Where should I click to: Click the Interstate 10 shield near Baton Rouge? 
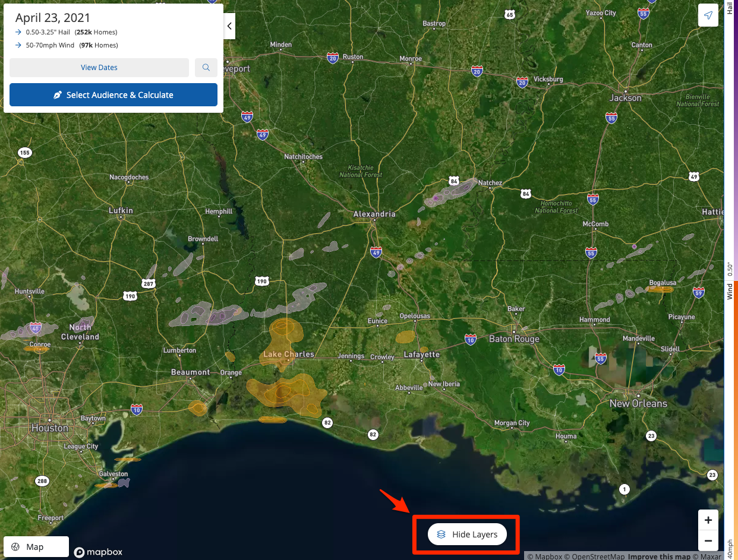pos(471,339)
